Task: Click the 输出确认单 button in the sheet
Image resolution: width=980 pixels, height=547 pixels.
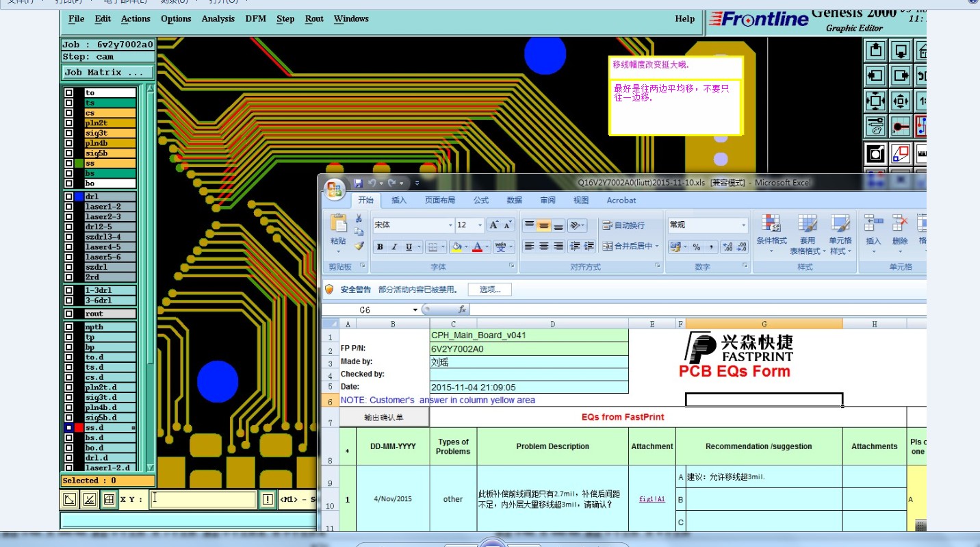Action: [x=384, y=417]
